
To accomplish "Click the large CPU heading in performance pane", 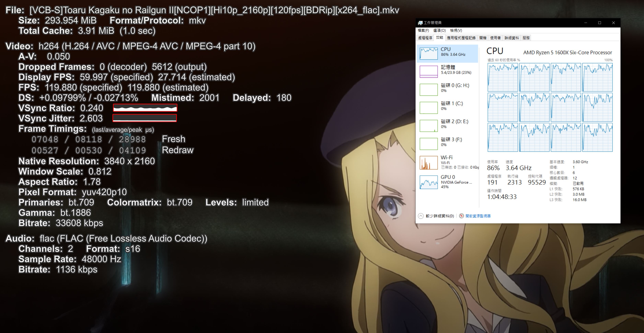I will pyautogui.click(x=495, y=51).
